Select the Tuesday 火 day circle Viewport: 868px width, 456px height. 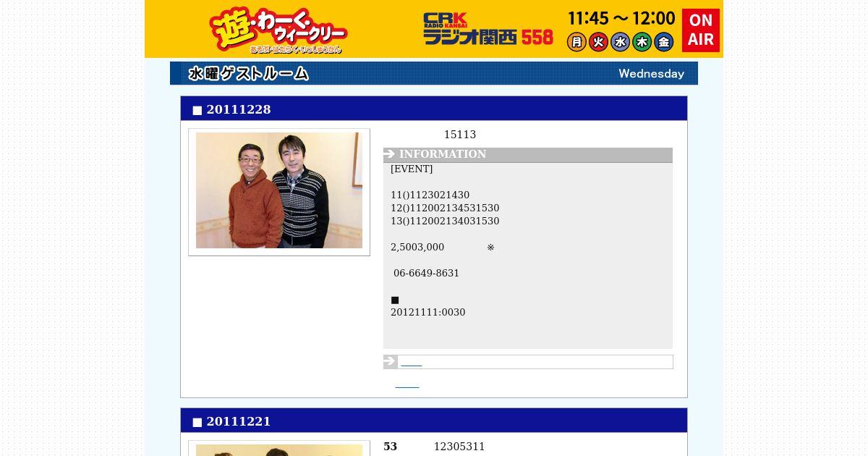(598, 42)
